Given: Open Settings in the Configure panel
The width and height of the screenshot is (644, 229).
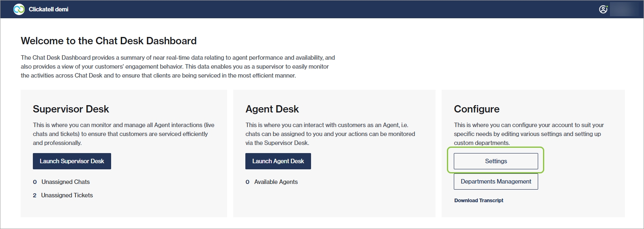Looking at the screenshot, I should 496,161.
